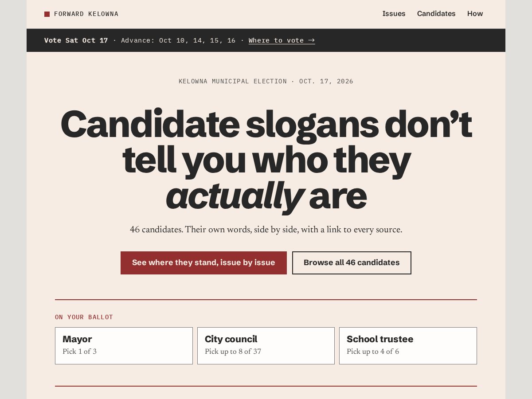Viewport: 532px width, 399px height.
Task: Click the Pick up to 4 of 6 text
Action: (x=373, y=352)
